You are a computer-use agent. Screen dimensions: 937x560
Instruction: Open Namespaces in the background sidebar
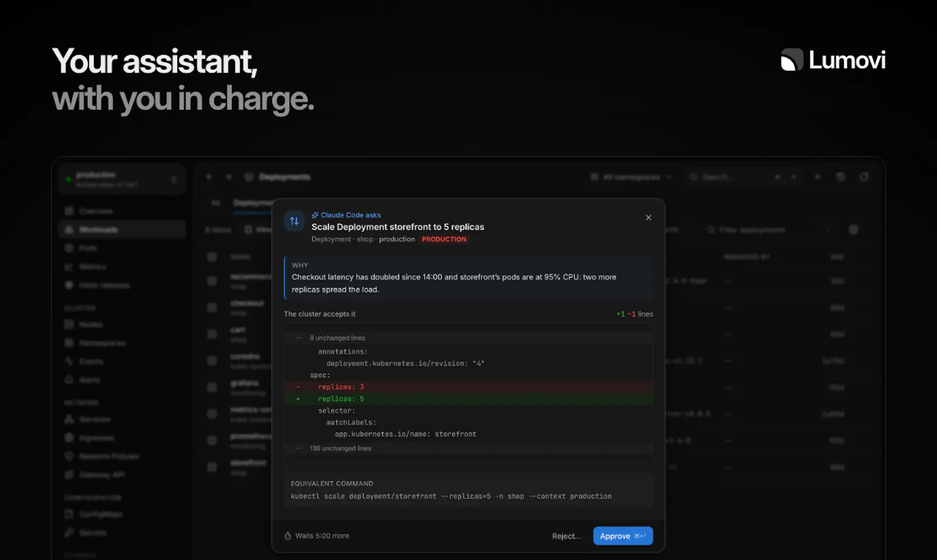122,343
